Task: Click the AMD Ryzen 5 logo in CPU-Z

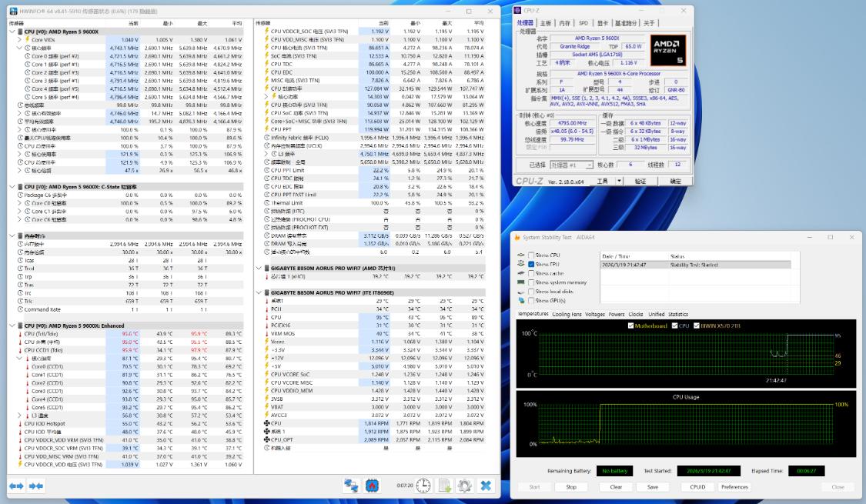Action: (668, 48)
